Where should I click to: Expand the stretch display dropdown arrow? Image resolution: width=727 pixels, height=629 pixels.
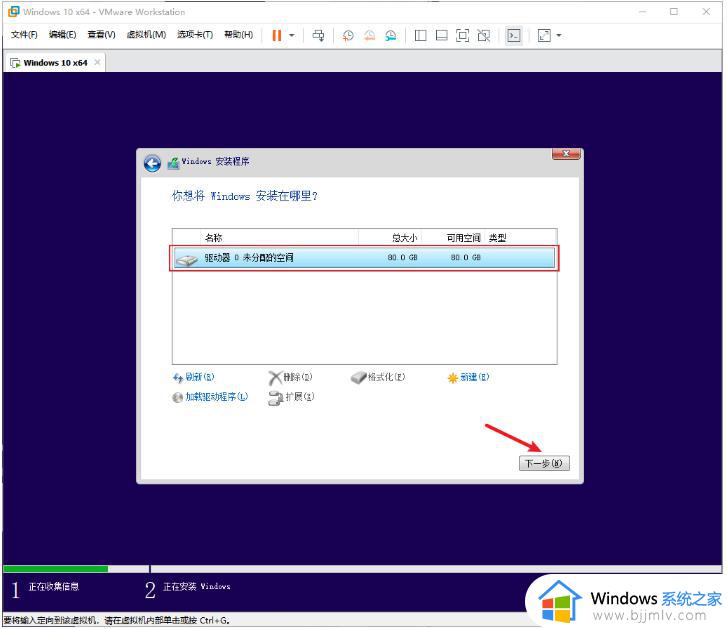(x=559, y=35)
